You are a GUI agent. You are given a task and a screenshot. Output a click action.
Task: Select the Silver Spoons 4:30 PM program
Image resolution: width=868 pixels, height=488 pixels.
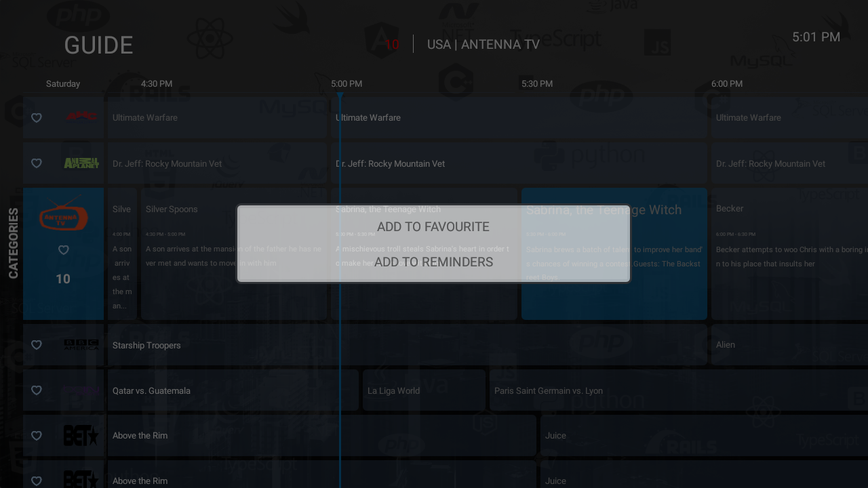(x=234, y=253)
